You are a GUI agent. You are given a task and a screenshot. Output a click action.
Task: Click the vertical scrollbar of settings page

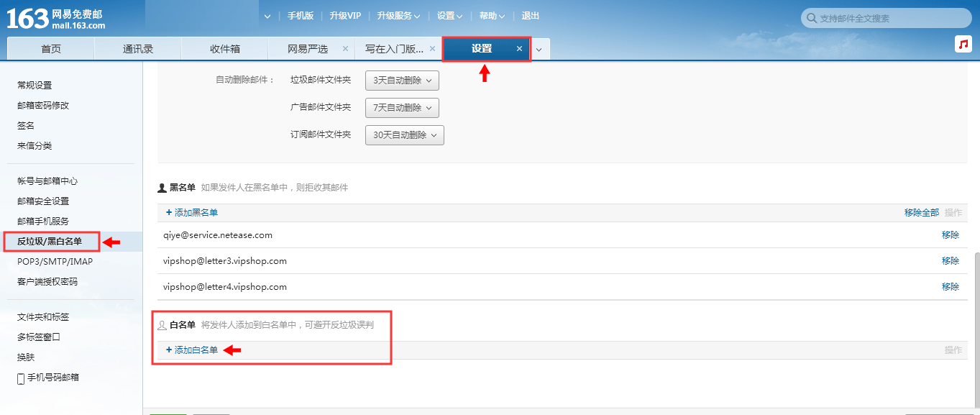click(x=976, y=331)
